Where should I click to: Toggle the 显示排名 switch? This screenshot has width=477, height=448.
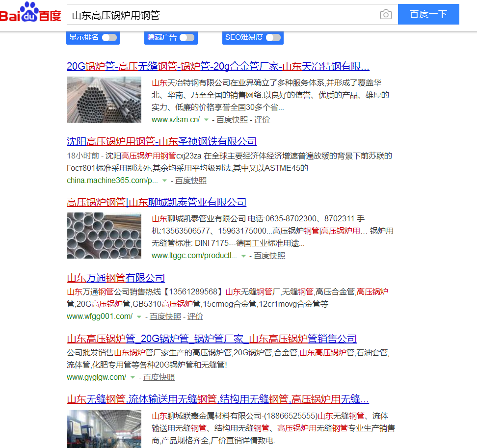[x=109, y=37]
